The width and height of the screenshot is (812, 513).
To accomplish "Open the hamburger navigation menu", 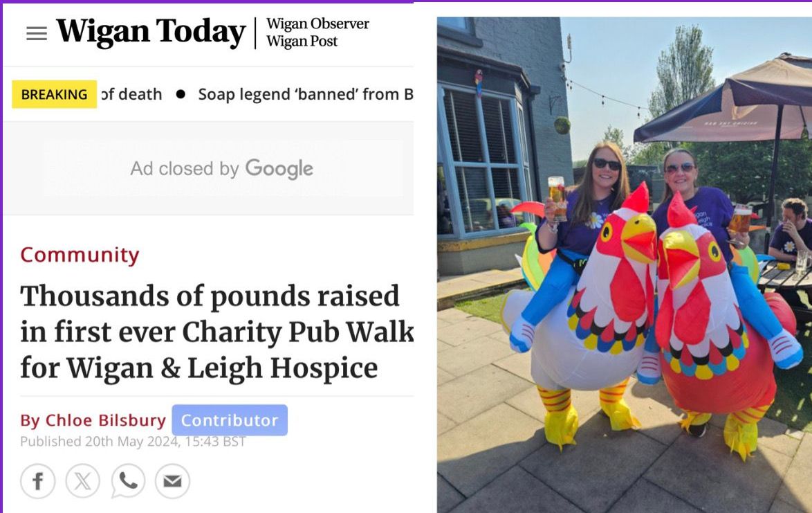I will pos(36,33).
